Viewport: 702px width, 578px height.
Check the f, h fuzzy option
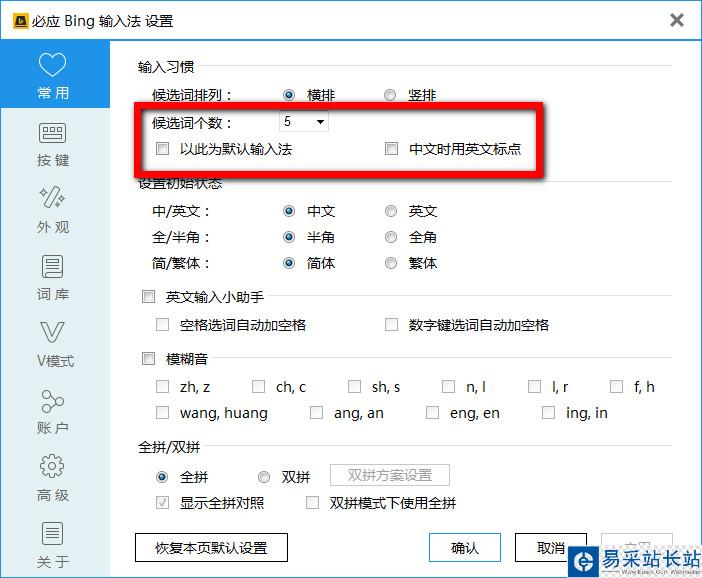616,386
